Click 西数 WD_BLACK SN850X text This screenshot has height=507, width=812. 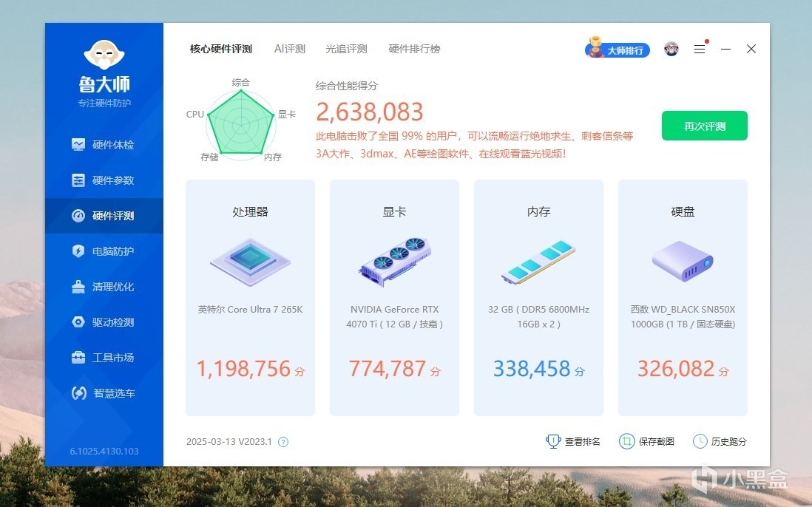coord(683,316)
